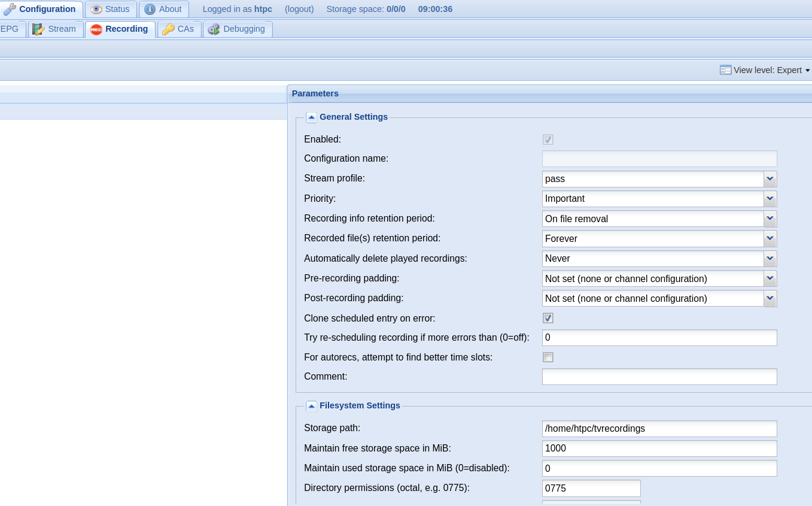
Task: Click Maintain used storage space field
Action: pos(659,468)
